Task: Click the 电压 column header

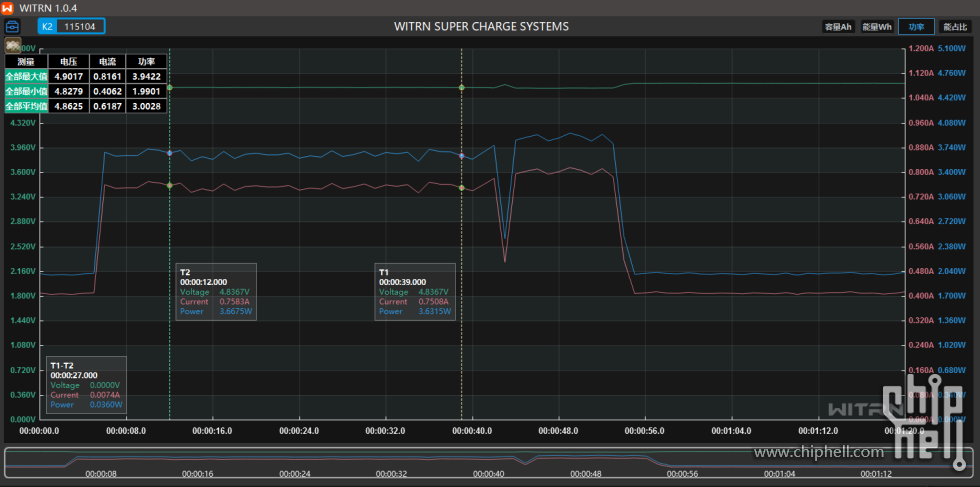Action: pyautogui.click(x=68, y=62)
